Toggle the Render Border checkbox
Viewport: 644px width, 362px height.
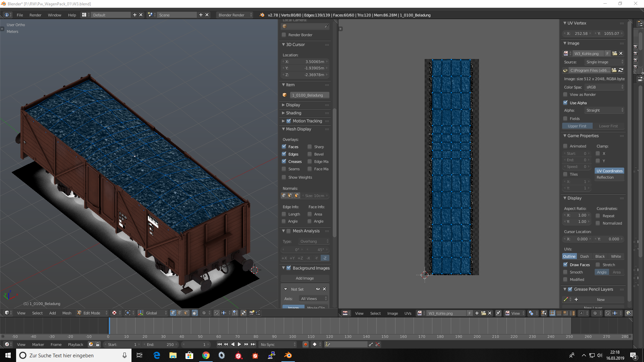pos(284,35)
